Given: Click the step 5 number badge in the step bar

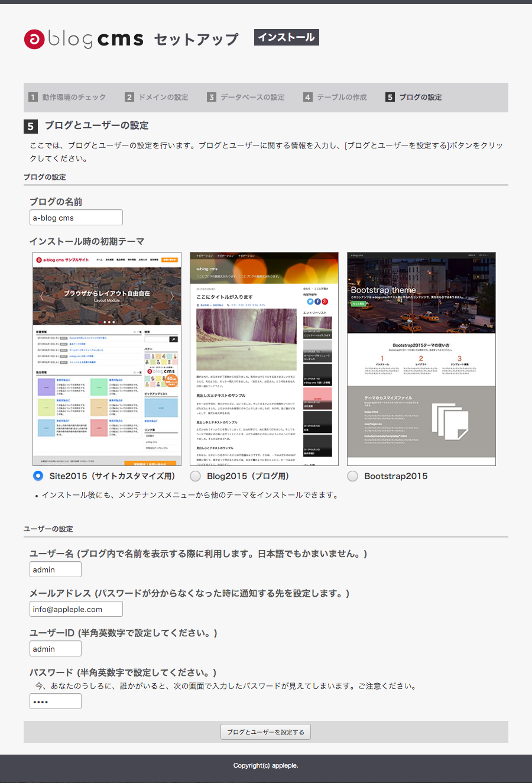Looking at the screenshot, I should pyautogui.click(x=390, y=97).
